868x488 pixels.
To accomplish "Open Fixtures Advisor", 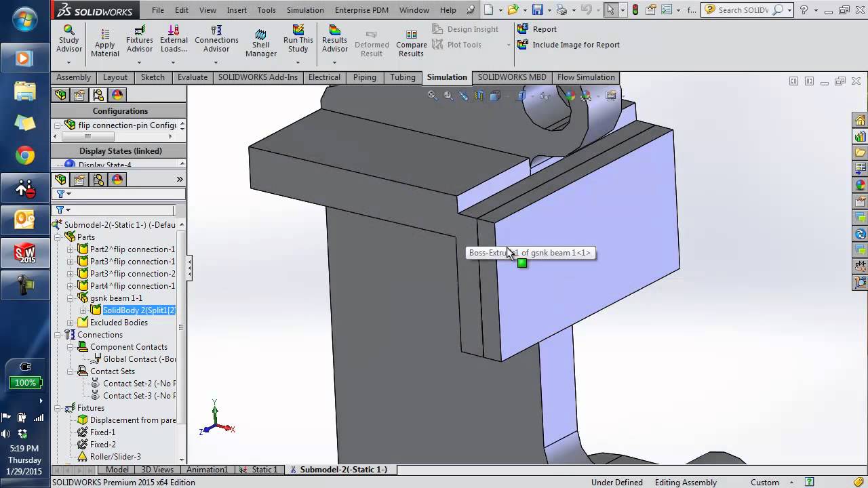I will click(x=139, y=40).
